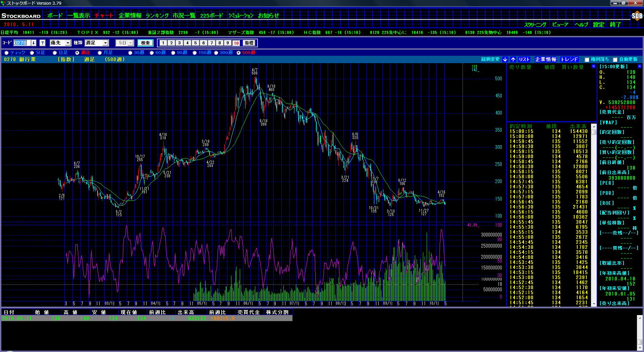The width and height of the screenshot is (644, 352).
Task: Close the order book panel
Action: [x=593, y=67]
